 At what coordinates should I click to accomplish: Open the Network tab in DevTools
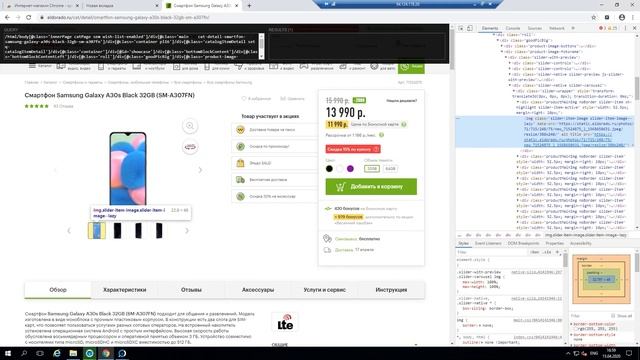click(x=557, y=28)
